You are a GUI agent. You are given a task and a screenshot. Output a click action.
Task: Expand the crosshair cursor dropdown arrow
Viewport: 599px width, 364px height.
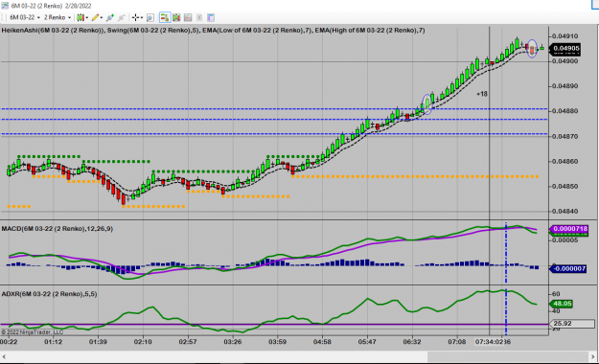(x=142, y=17)
